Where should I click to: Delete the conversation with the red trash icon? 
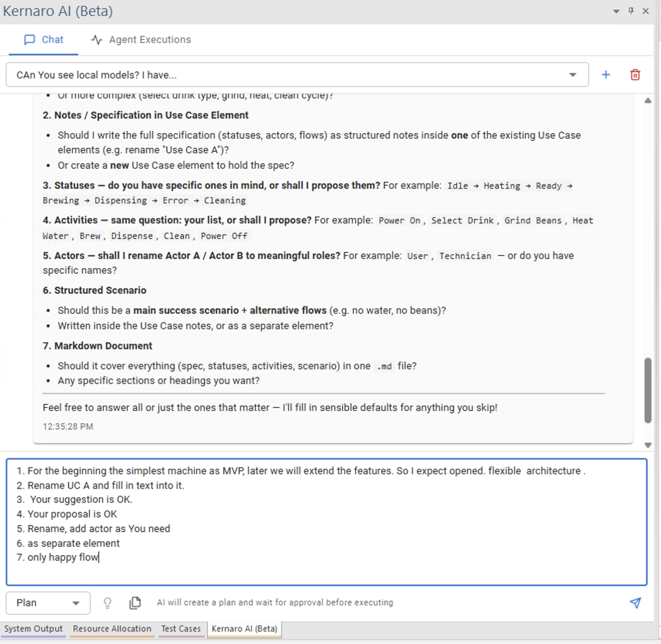click(635, 75)
